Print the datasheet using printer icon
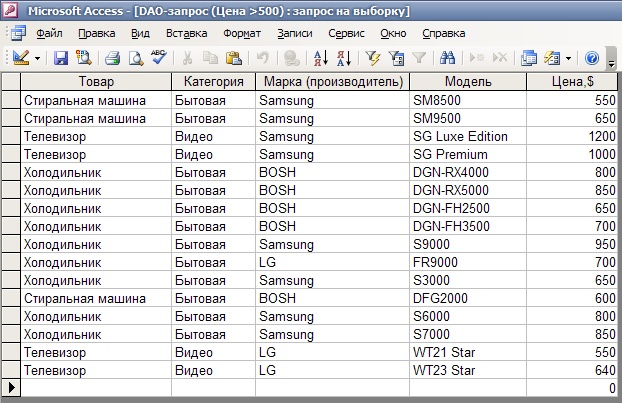 (x=112, y=59)
